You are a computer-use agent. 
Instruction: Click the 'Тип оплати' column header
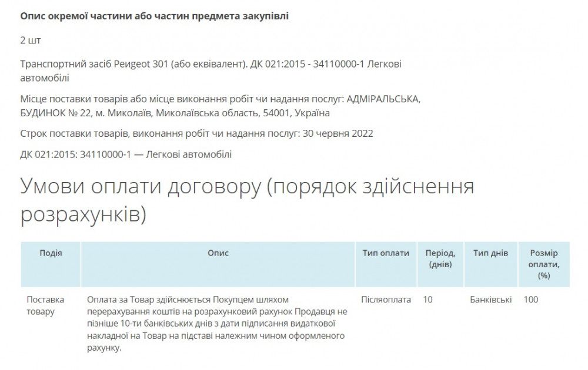[385, 253]
